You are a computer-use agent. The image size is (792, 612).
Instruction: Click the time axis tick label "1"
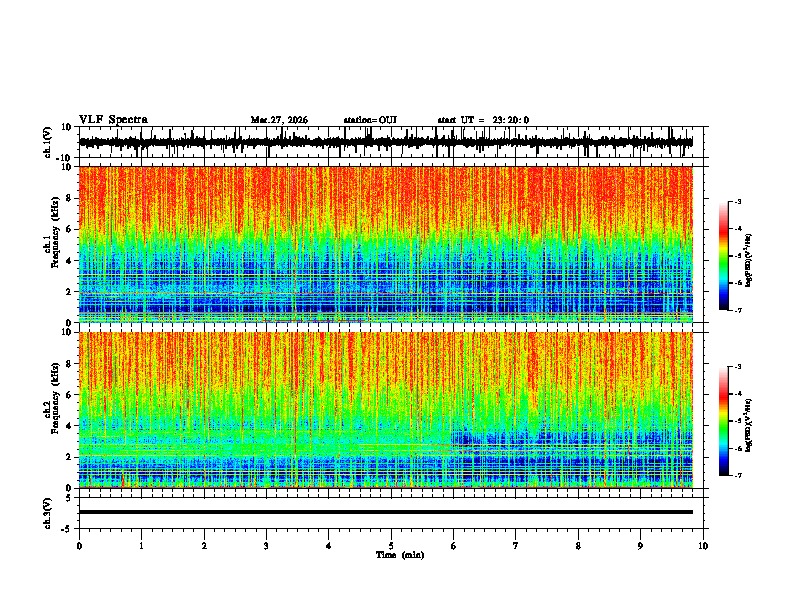[141, 546]
